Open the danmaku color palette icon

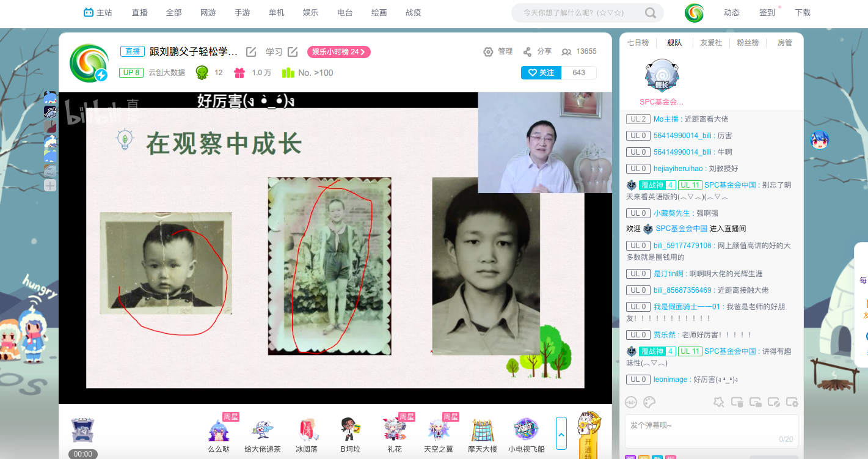(x=649, y=402)
